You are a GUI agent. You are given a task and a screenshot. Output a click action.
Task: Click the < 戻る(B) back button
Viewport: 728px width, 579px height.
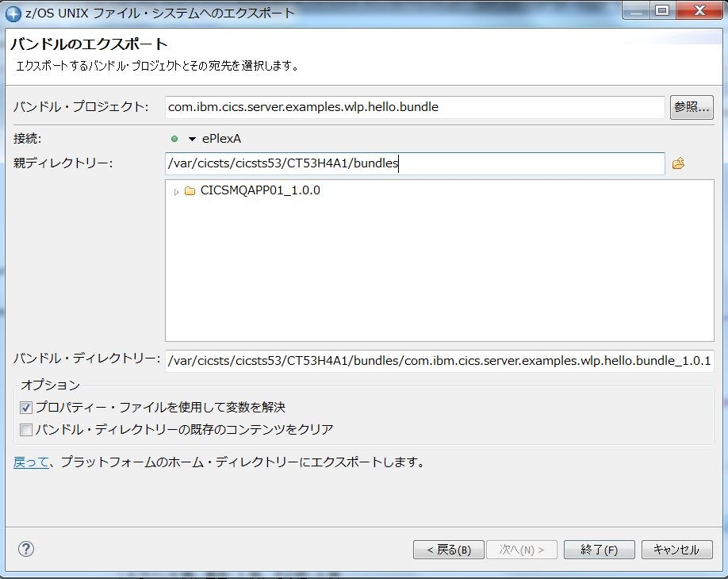[x=449, y=550]
